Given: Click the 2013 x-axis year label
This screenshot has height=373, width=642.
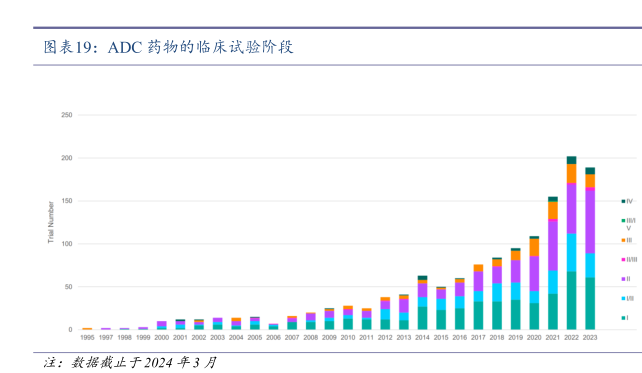Looking at the screenshot, I should coord(404,337).
